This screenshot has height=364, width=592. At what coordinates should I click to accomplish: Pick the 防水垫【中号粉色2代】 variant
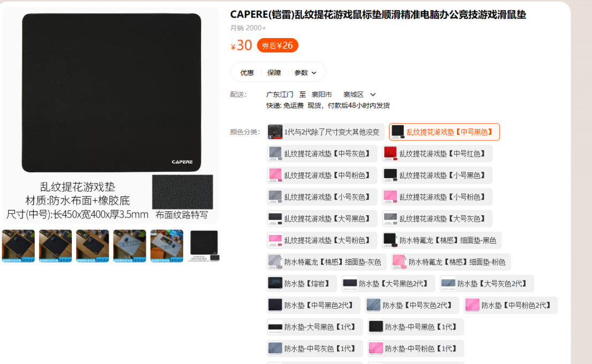pos(511,306)
